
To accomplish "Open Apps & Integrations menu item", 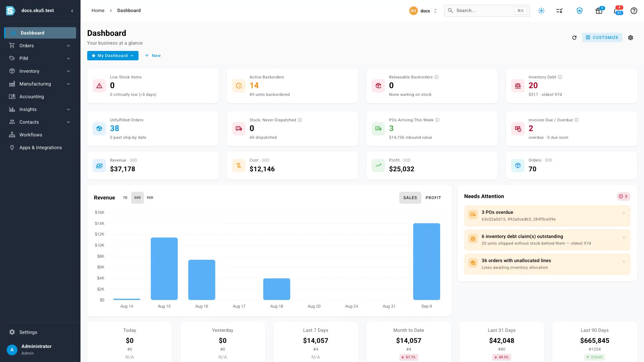I will click(40, 147).
